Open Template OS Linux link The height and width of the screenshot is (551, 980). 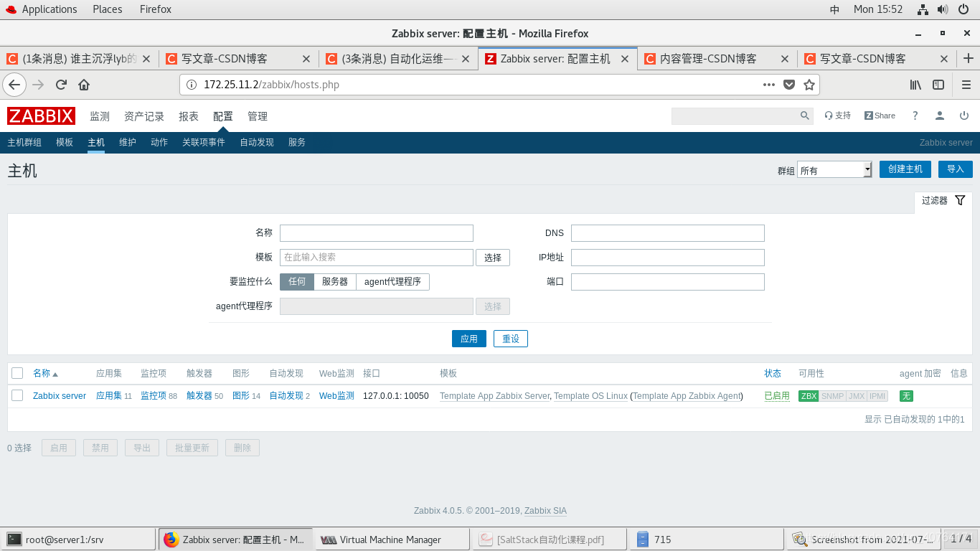tap(590, 396)
